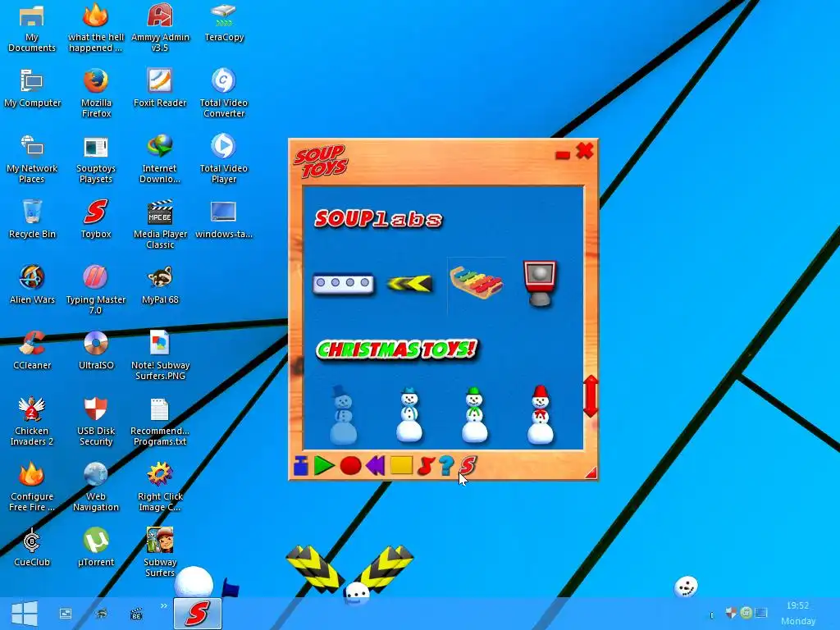Toggle the red music note sound icon
The image size is (840, 630).
click(x=426, y=466)
